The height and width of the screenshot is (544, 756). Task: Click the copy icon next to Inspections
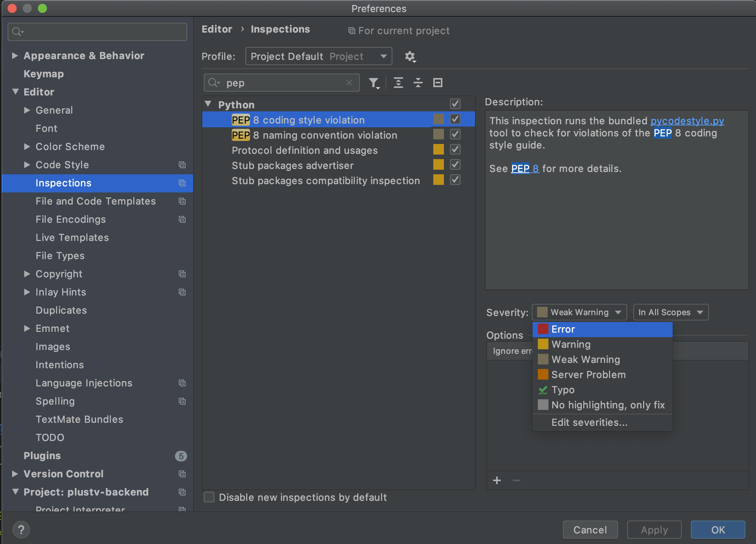click(x=182, y=183)
